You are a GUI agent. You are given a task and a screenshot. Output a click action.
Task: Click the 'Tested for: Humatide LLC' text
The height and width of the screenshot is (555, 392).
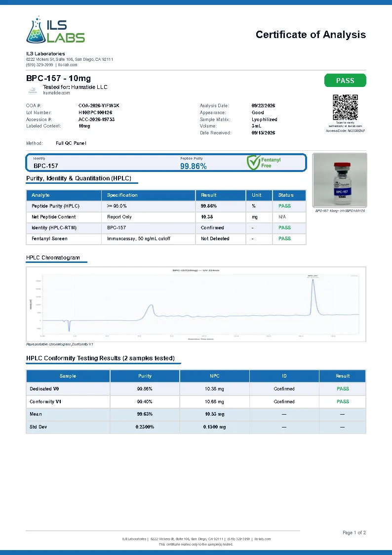point(75,87)
